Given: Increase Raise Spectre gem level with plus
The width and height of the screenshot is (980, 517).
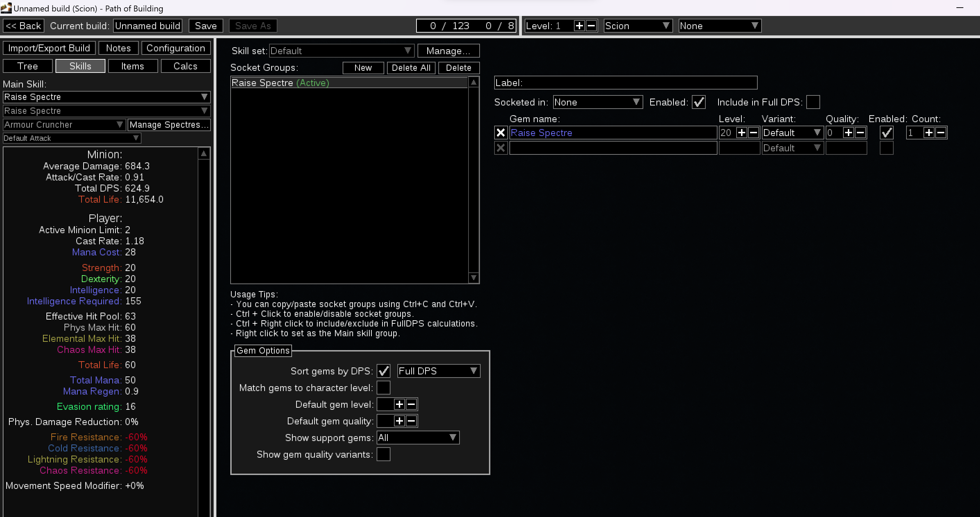Looking at the screenshot, I should [x=741, y=133].
